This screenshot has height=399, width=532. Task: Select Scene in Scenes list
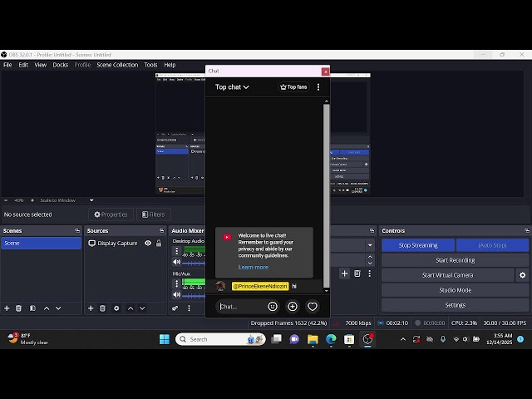[41, 243]
